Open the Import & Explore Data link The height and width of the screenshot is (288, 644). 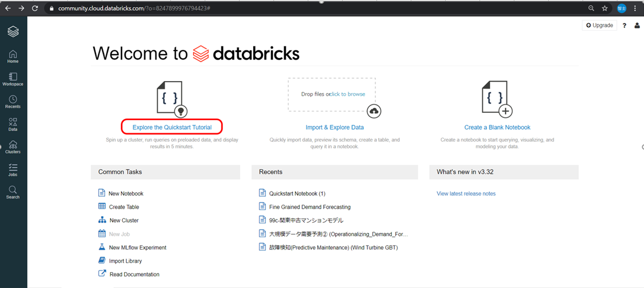click(x=334, y=128)
